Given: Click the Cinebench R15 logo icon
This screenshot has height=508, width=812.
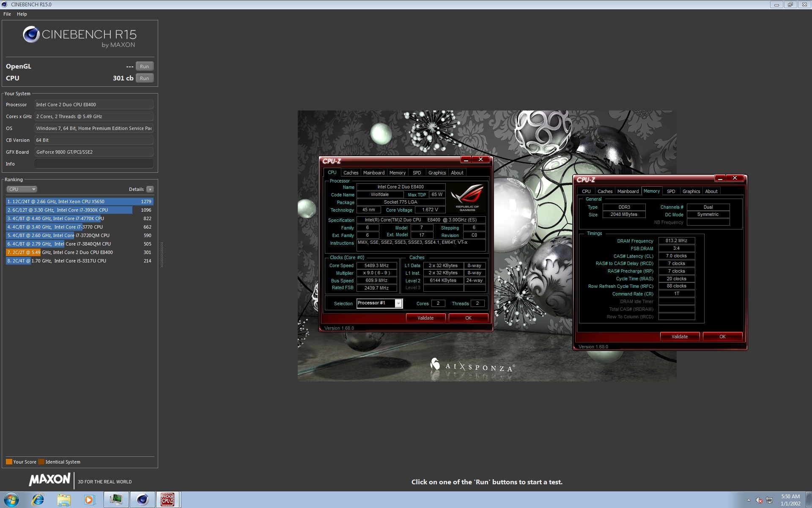Looking at the screenshot, I should (31, 34).
